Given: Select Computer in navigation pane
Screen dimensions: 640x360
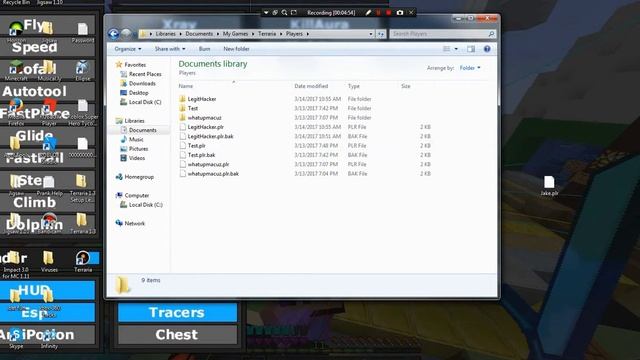Looking at the screenshot, I should (x=133, y=196).
